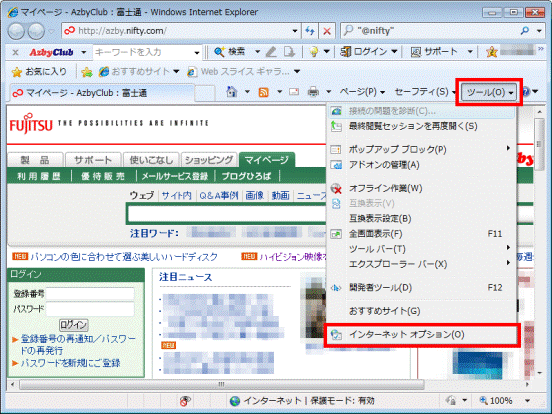
Task: Click the Q&A事例 search category link
Action: coord(219,195)
